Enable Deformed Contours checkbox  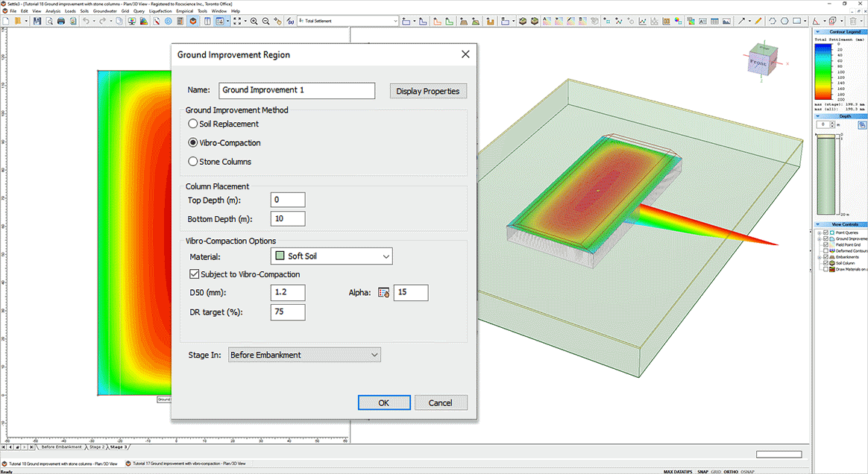[826, 251]
